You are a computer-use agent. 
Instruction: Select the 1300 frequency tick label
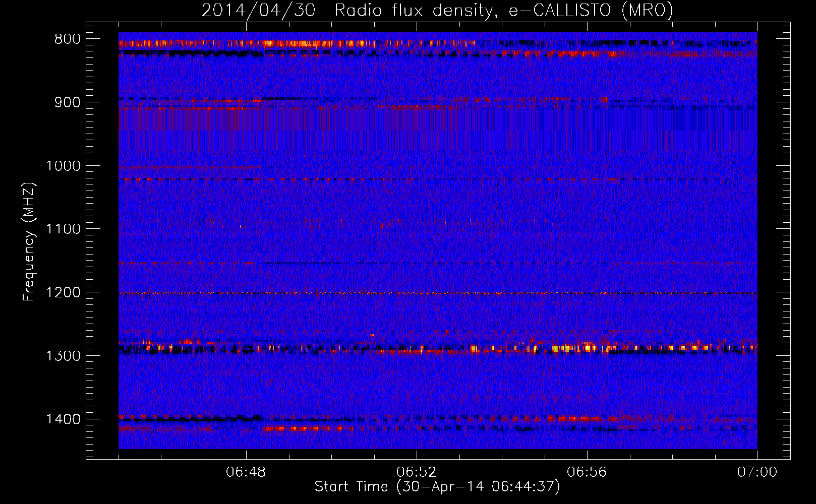(63, 356)
